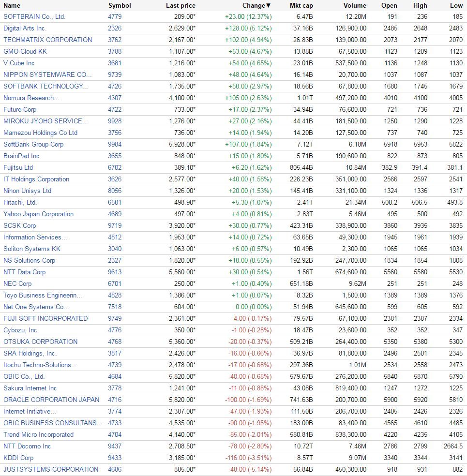Open OTSUKA CORPORATION link
Viewport: 467px width, 476px height.
[40, 342]
